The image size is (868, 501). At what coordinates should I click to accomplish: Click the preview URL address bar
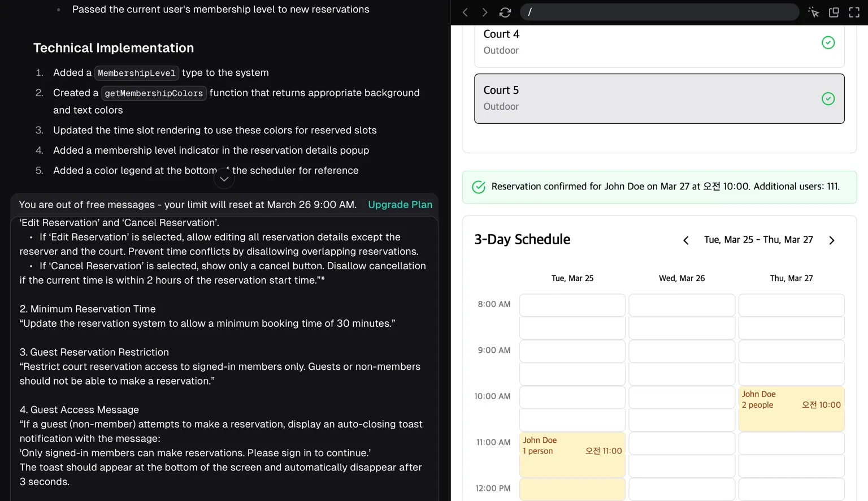[x=659, y=12]
